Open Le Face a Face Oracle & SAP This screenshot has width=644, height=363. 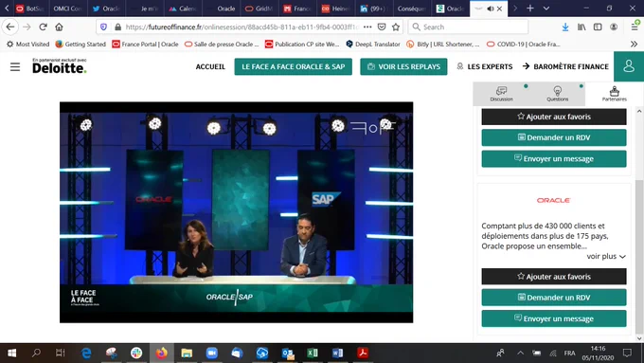point(294,66)
